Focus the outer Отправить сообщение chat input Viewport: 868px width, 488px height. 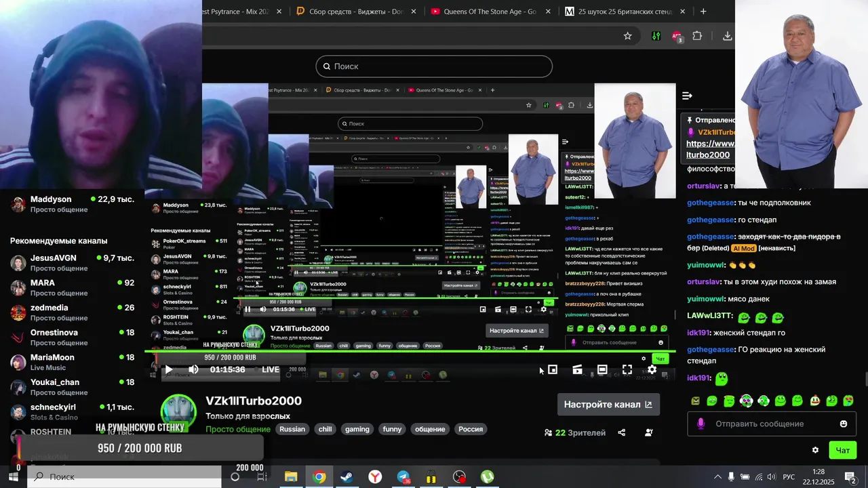(x=772, y=424)
